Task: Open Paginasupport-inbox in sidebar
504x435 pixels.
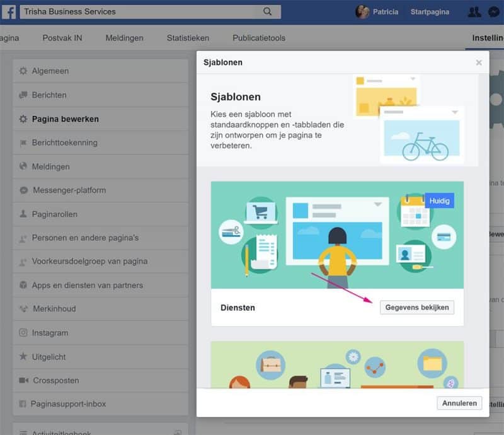Action: [100, 403]
